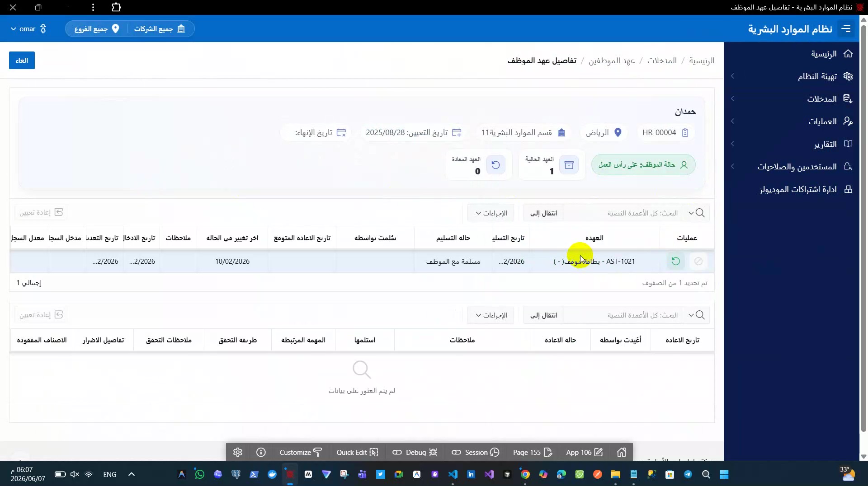Viewport: 868px width, 486px height.
Task: Open الإجراءات actions menu in lower grid
Action: pyautogui.click(x=491, y=315)
